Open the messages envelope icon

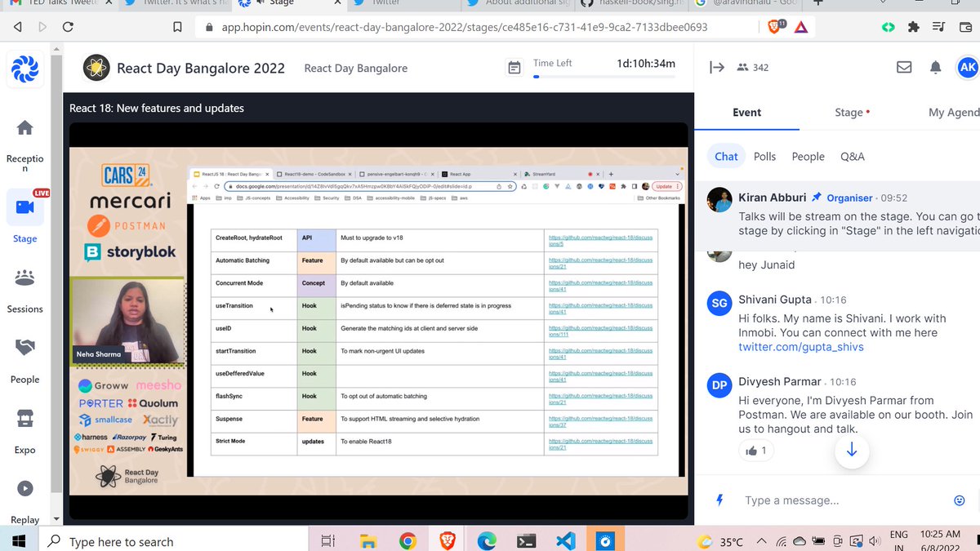click(x=904, y=68)
